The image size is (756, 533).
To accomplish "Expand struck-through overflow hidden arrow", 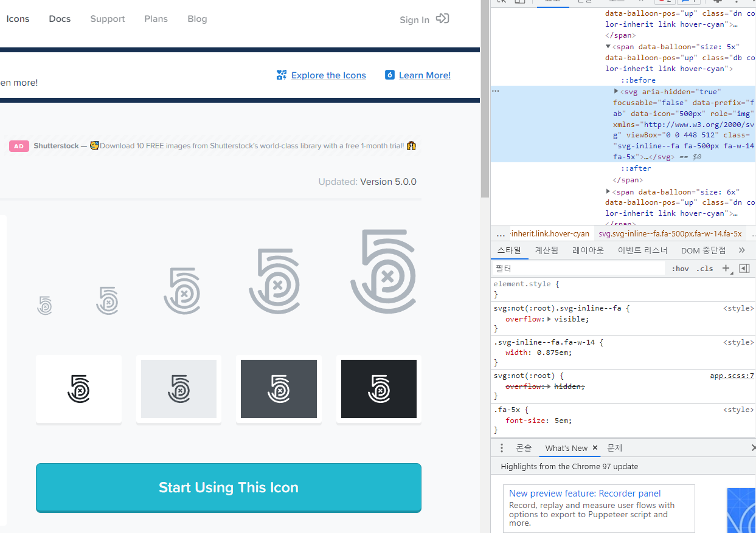I will (x=549, y=387).
